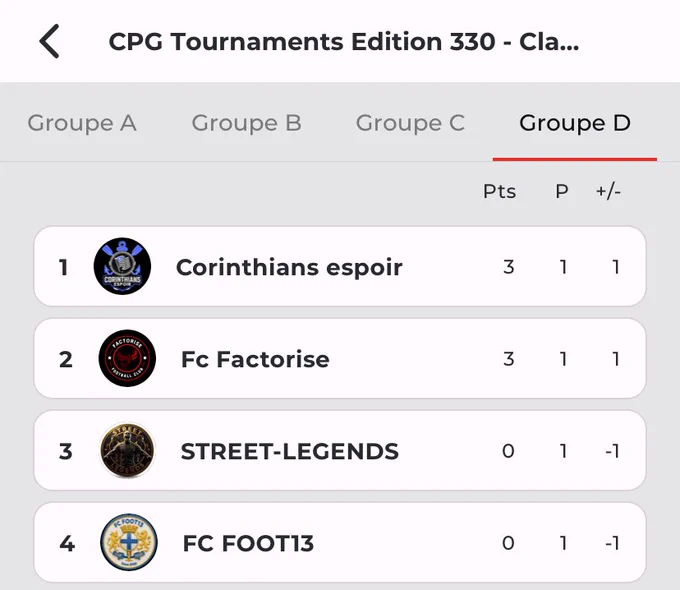Switch to the Groupe A tab
This screenshot has width=680, height=590.
82,123
